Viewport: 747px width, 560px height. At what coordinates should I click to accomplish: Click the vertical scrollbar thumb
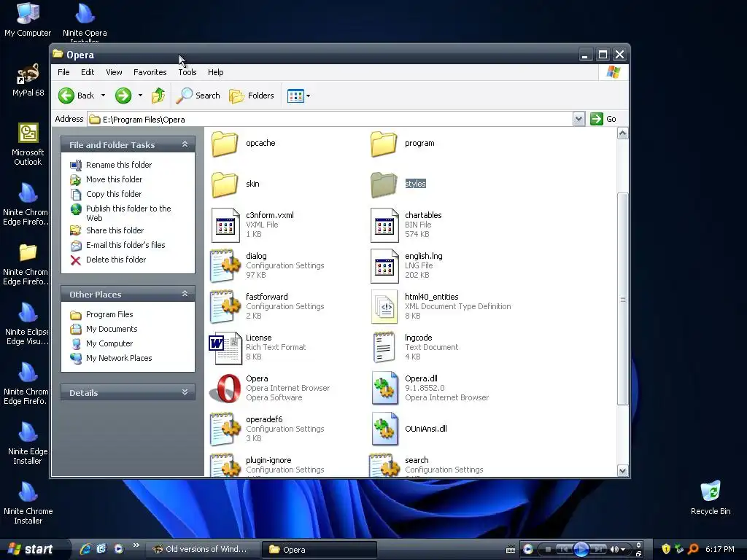click(x=622, y=299)
